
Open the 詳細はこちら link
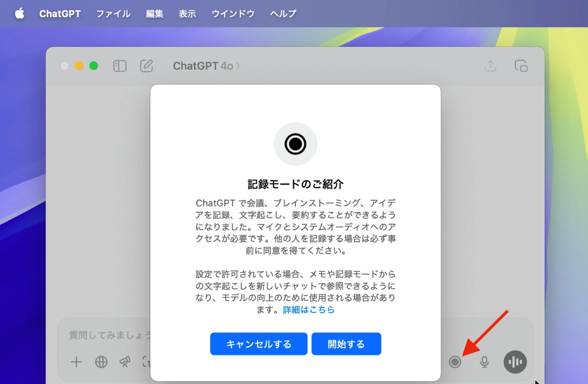coord(308,311)
